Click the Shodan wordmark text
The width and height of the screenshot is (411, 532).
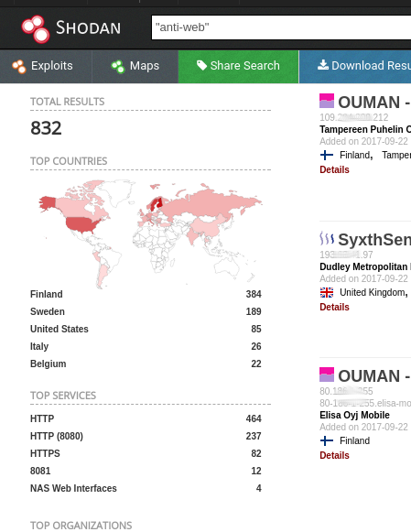pos(88,27)
